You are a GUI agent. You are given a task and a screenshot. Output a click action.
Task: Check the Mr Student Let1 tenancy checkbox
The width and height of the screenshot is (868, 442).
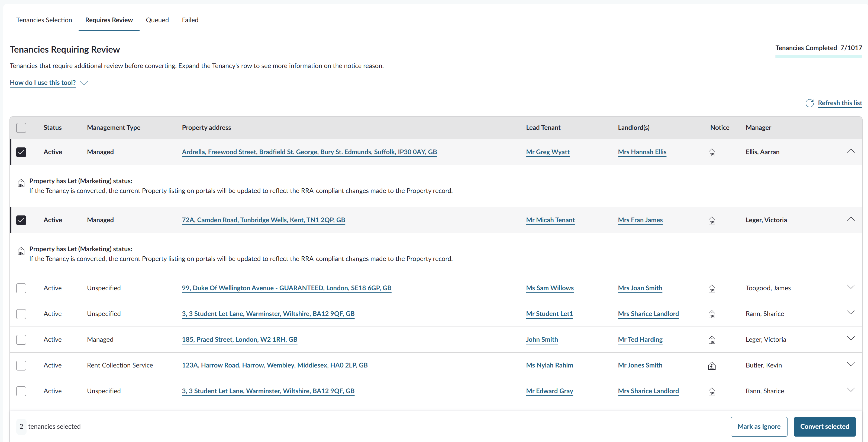(x=21, y=314)
